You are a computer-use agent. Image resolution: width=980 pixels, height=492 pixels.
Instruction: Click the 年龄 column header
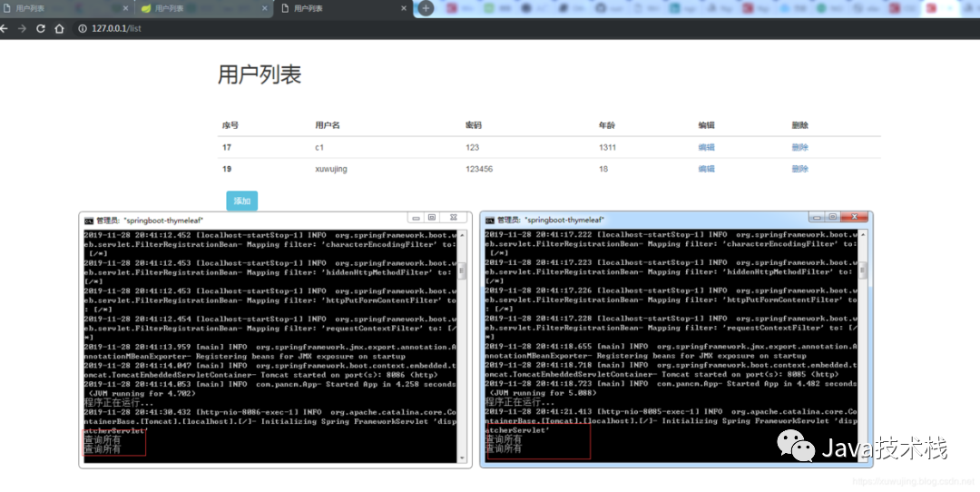607,125
